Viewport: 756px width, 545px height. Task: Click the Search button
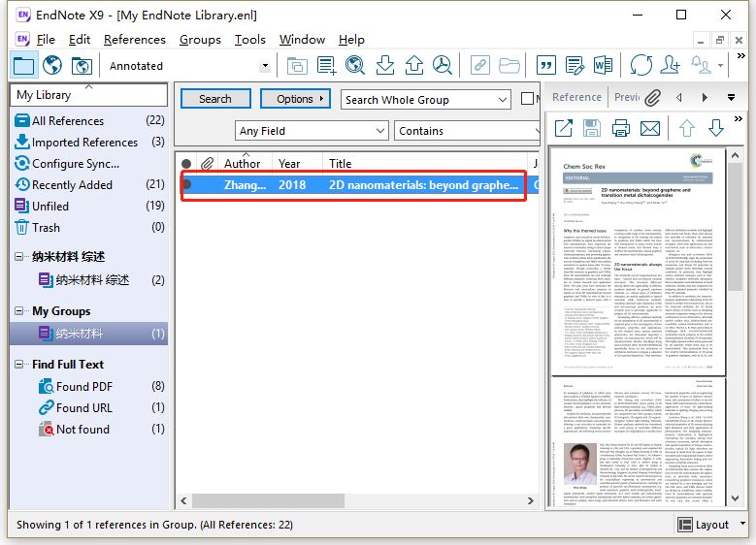(215, 99)
